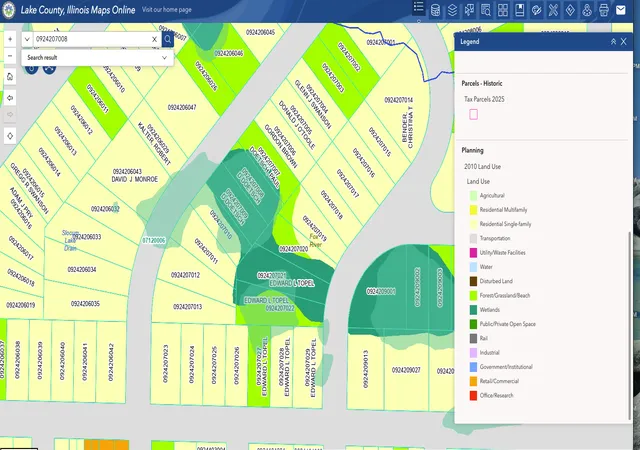Viewport: 640px width, 450px height.
Task: Click the Wetlands legend swatch
Action: point(473,310)
